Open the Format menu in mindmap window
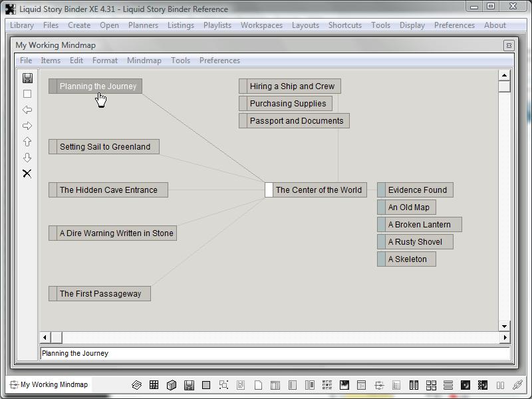Viewport: 532px width, 399px height. tap(105, 61)
